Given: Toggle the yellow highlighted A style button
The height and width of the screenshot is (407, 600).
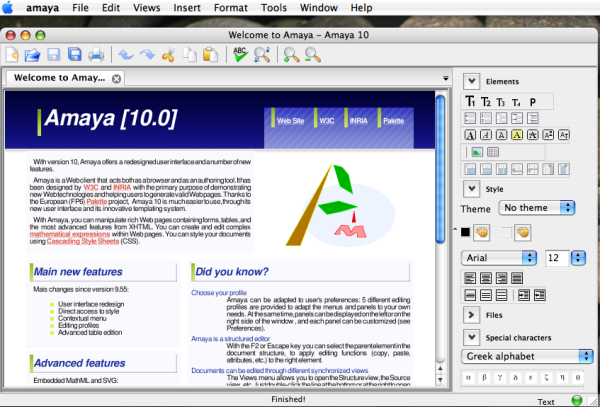Looking at the screenshot, I should tap(517, 134).
